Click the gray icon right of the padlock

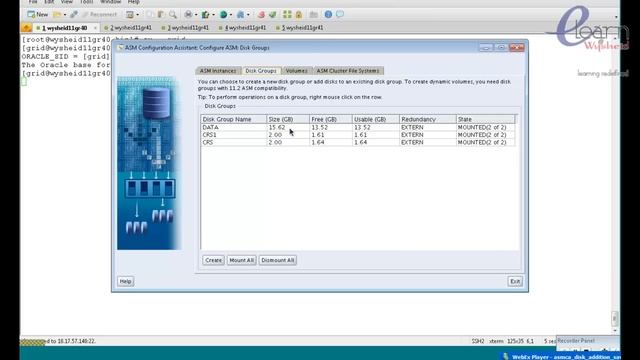(313, 15)
